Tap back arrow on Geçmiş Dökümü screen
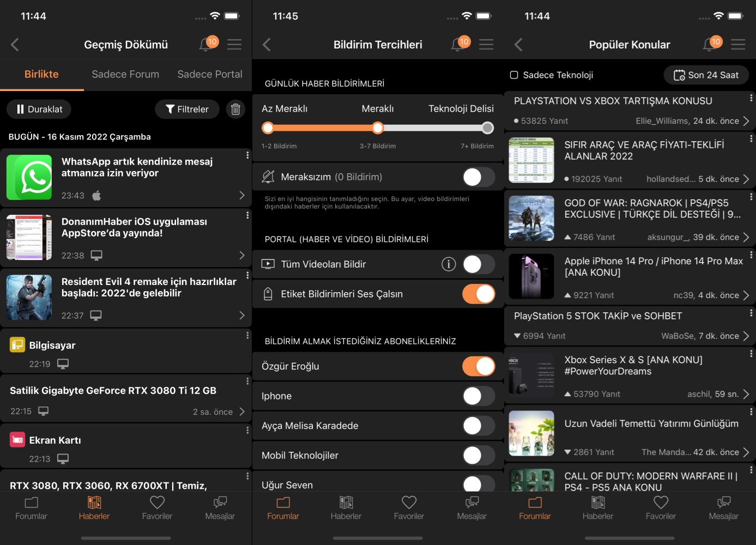 tap(15, 45)
